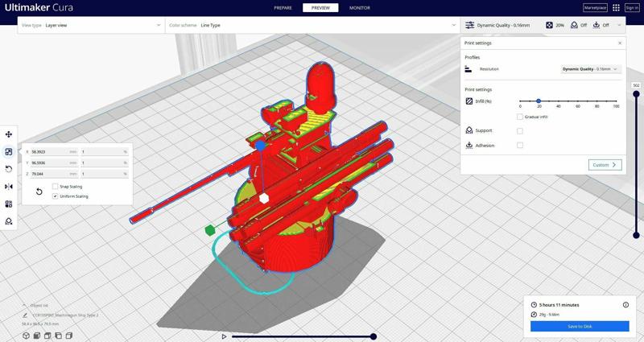This screenshot has width=644, height=342.
Task: Click the Sign in button
Action: pos(632,8)
